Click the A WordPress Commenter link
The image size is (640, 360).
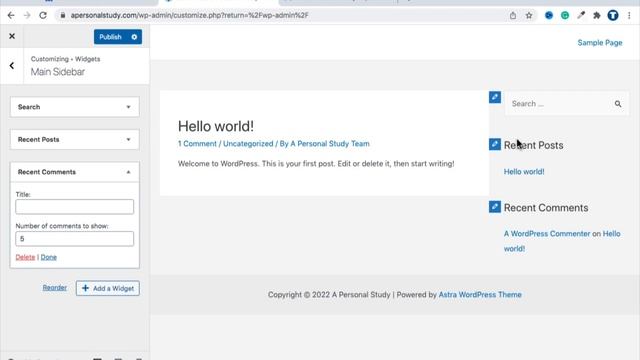click(547, 234)
